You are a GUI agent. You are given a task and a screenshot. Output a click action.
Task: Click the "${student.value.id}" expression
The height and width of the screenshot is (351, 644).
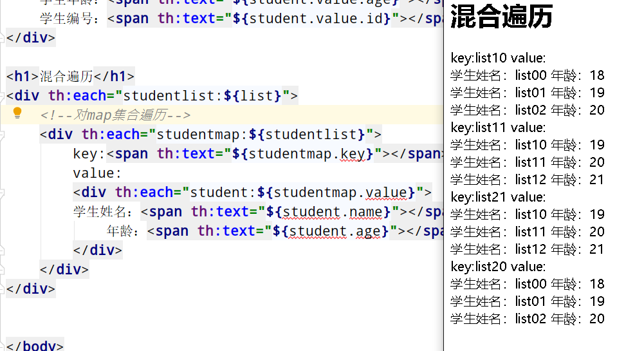[x=311, y=19]
